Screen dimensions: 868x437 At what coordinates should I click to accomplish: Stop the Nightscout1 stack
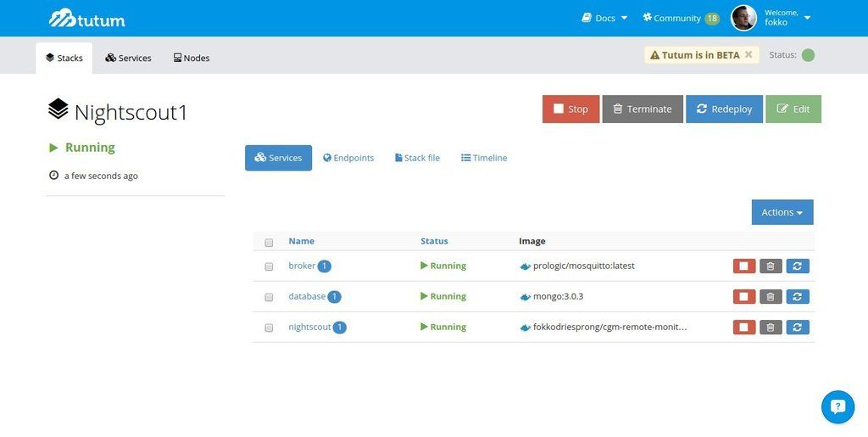coord(570,109)
